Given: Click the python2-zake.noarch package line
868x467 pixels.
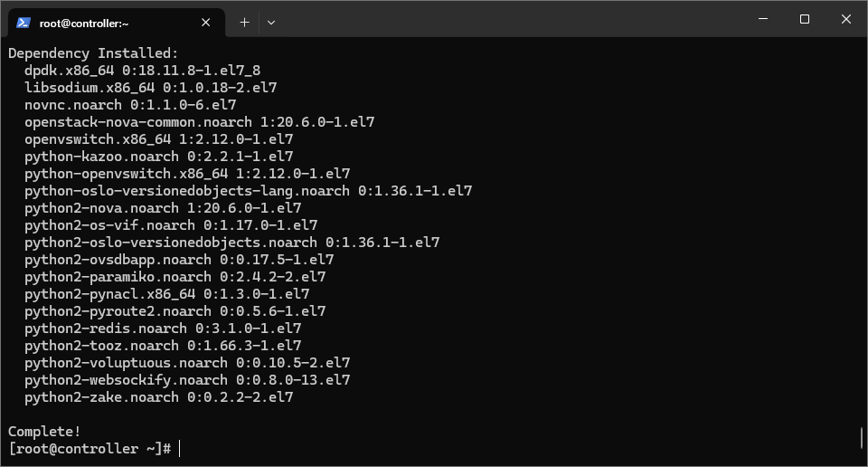Looking at the screenshot, I should pyautogui.click(x=159, y=397).
